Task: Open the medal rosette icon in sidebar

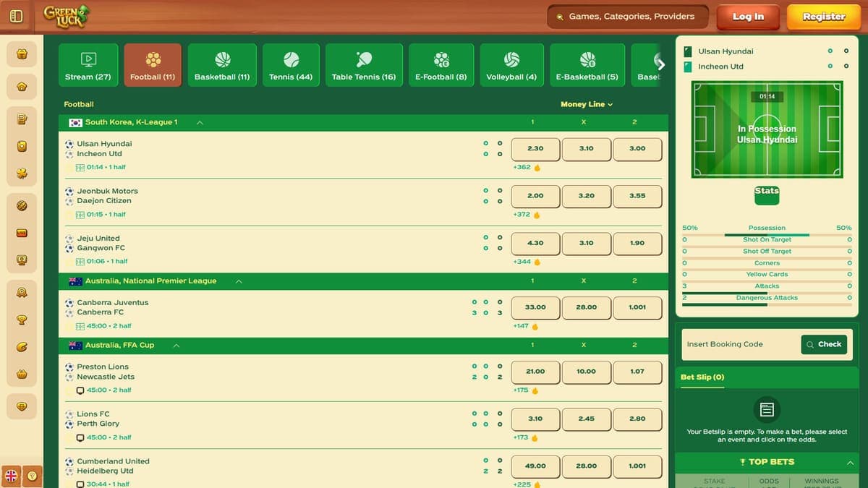Action: tap(22, 292)
